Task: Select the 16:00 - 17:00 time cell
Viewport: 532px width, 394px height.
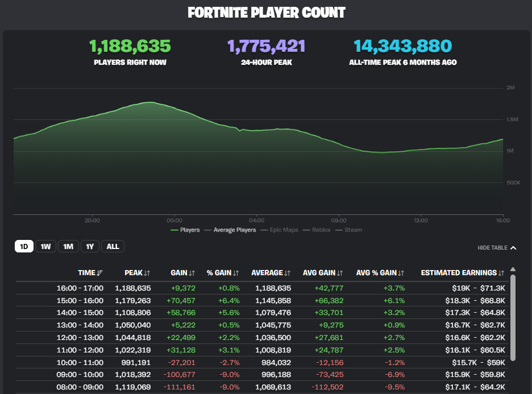Action: [x=80, y=288]
